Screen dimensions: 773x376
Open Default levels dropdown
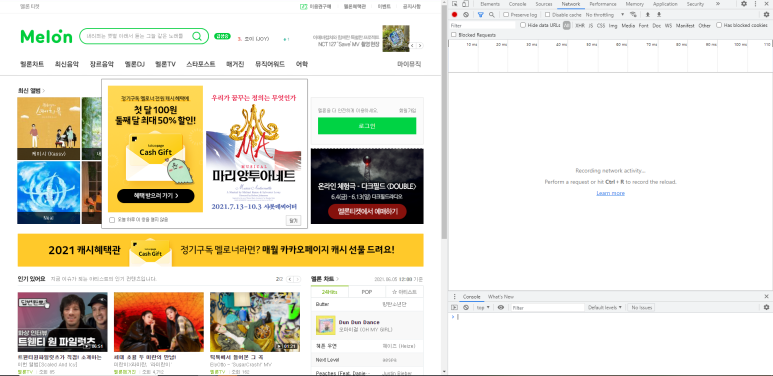(604, 308)
